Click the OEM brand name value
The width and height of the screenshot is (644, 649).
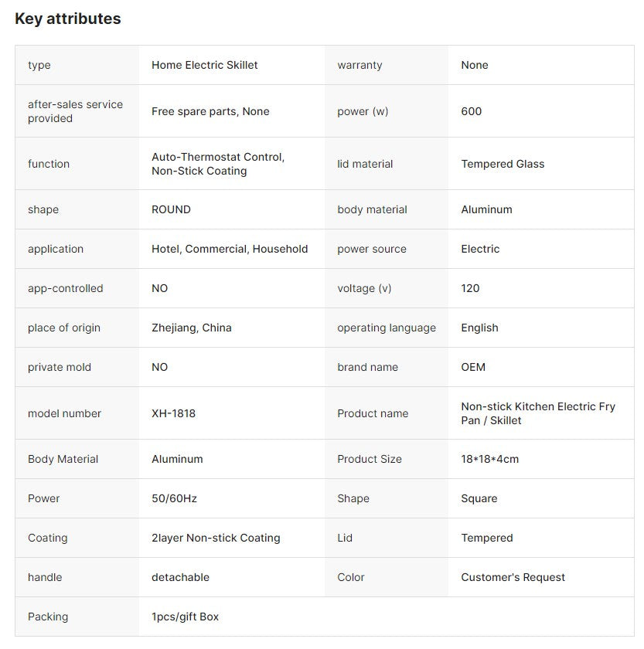pyautogui.click(x=473, y=367)
